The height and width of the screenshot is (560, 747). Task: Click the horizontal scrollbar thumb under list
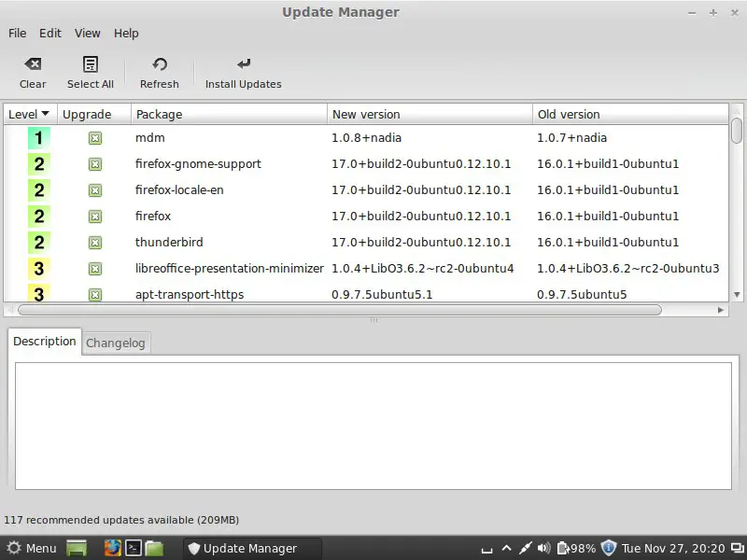[x=340, y=310]
